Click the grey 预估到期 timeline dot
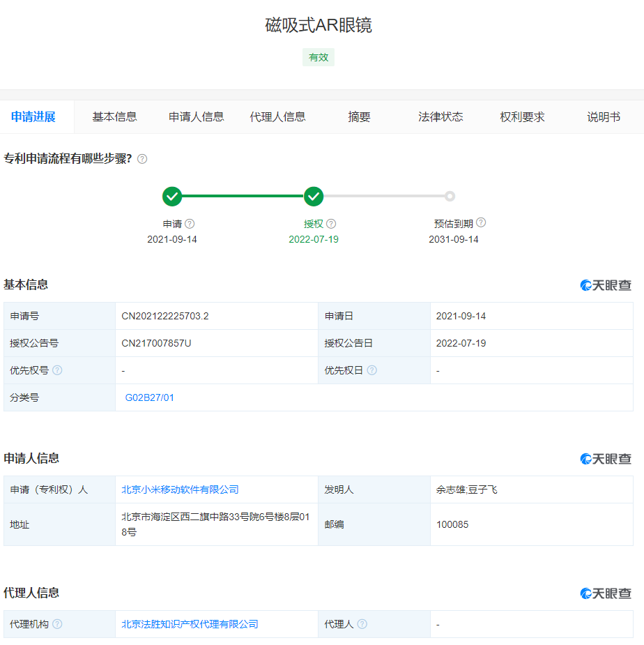 450,196
